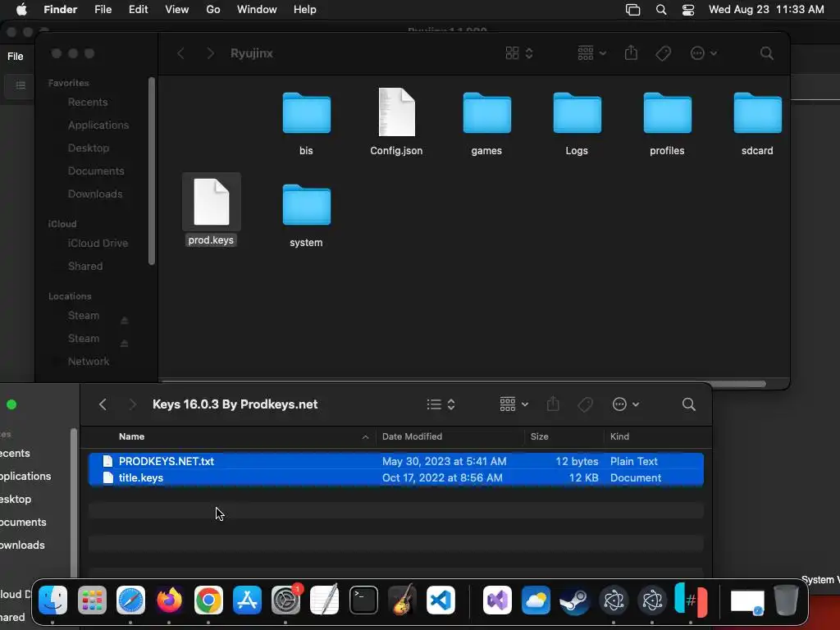Open Control Center in the menu bar
This screenshot has height=630, width=840.
pos(688,10)
